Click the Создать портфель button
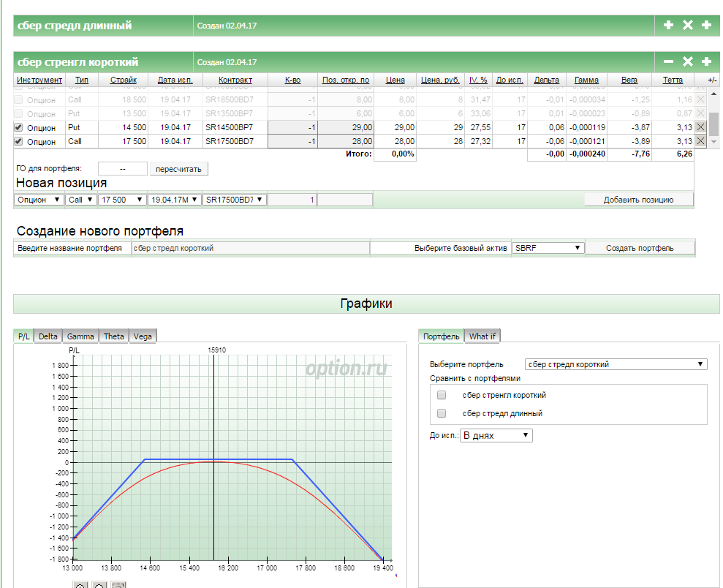723x588 pixels. click(640, 248)
